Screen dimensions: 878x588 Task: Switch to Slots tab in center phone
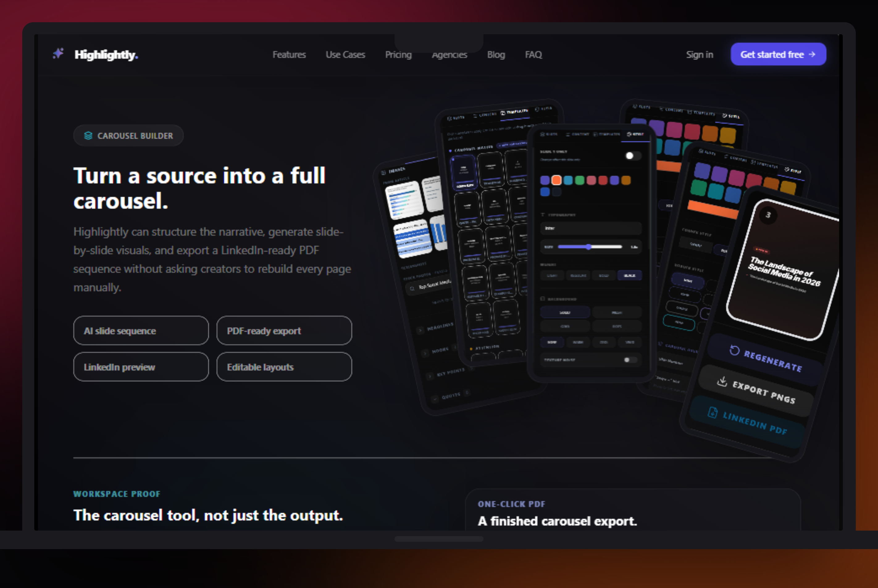(549, 134)
